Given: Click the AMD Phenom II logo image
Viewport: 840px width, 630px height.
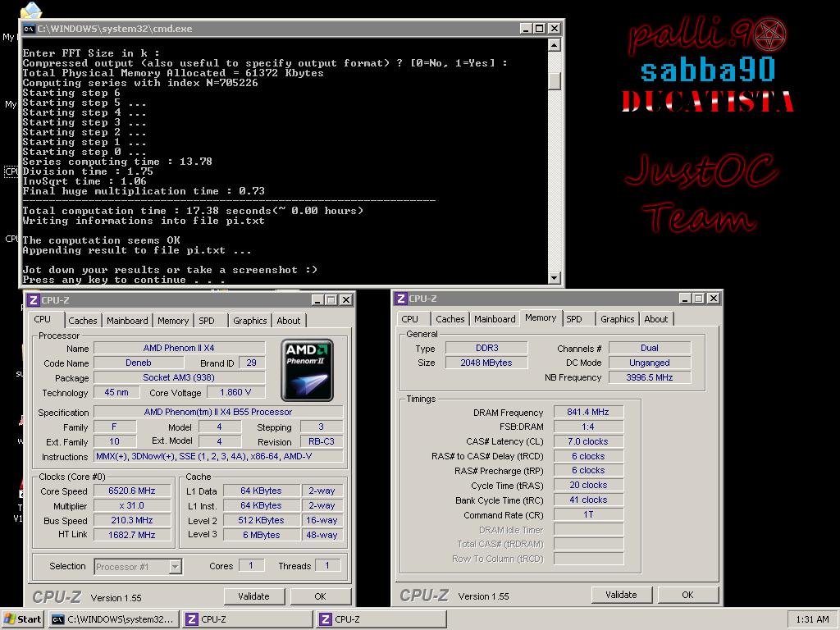Looking at the screenshot, I should click(307, 370).
